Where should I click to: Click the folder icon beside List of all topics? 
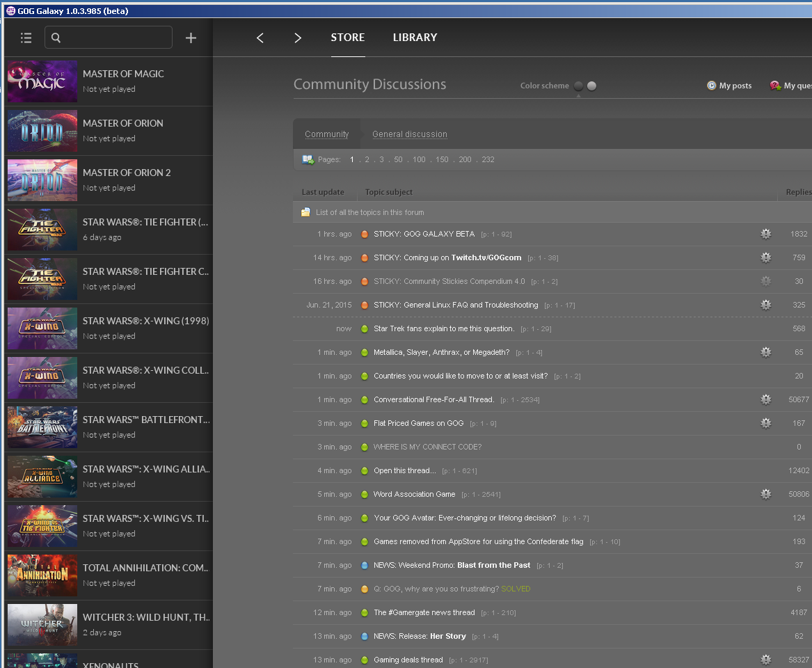click(305, 212)
